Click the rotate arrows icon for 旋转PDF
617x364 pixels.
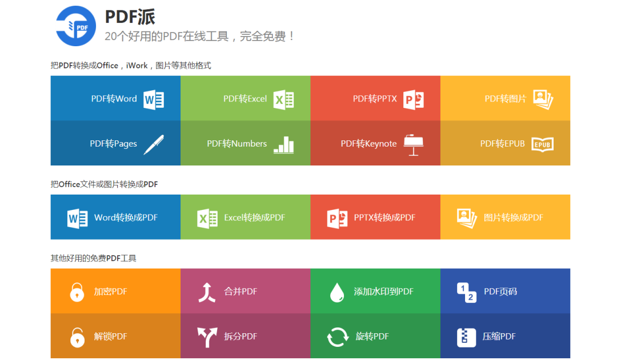click(338, 337)
